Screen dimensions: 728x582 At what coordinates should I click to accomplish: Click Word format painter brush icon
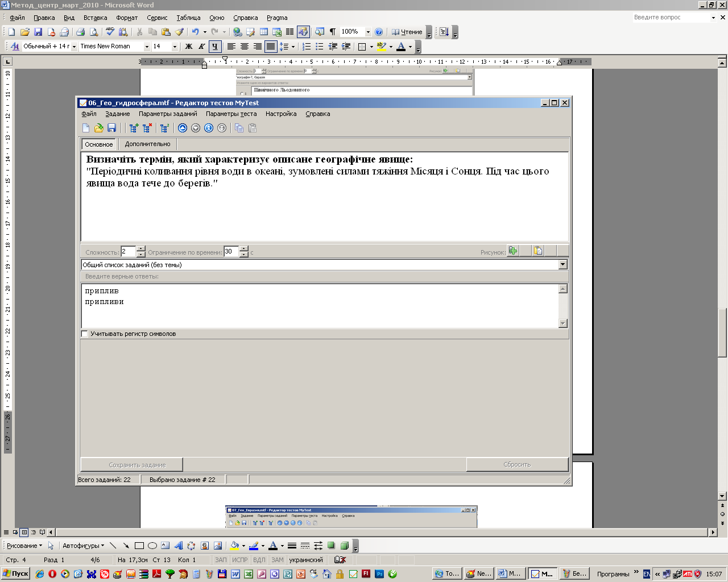point(179,32)
